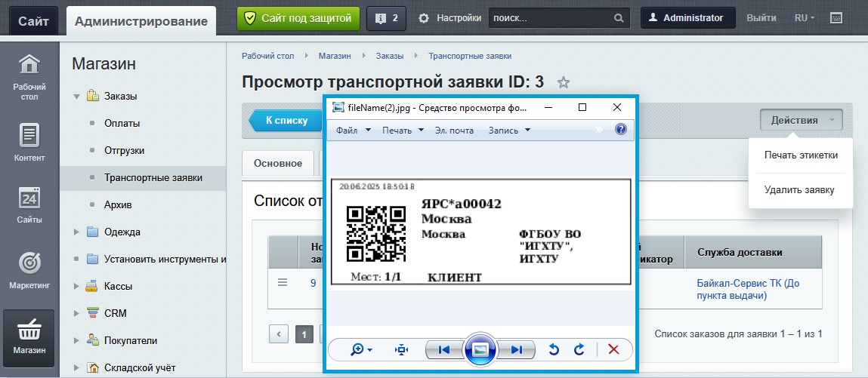Open the Рабочий стол sidebar icon
This screenshot has width=868, height=378.
(29, 77)
